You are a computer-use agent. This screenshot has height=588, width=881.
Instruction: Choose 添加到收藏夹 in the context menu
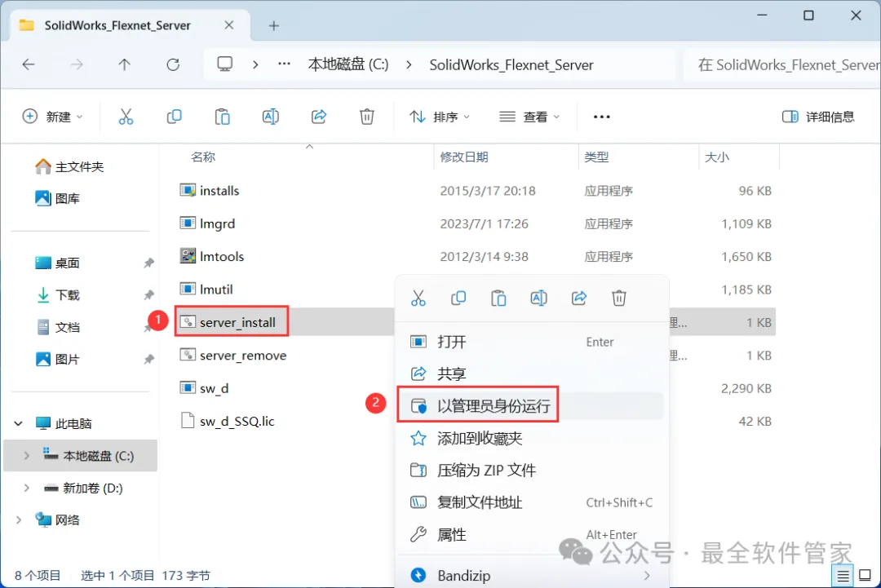point(532,438)
